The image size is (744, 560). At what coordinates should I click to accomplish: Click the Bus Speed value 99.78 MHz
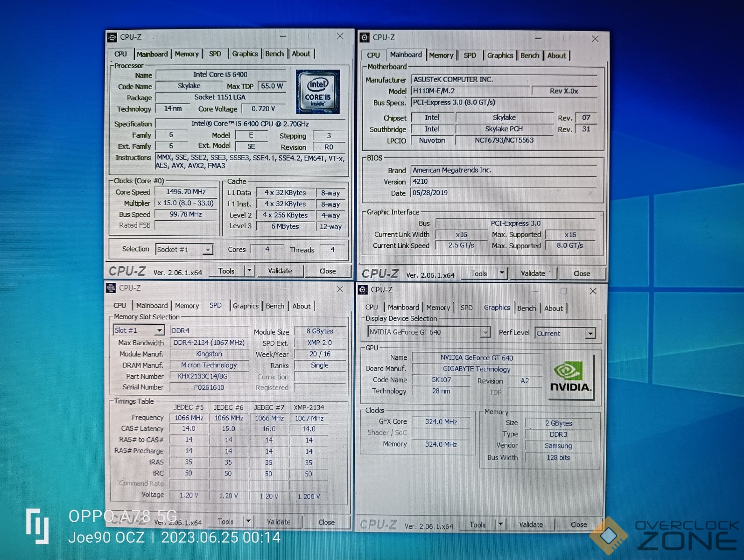coord(186,215)
